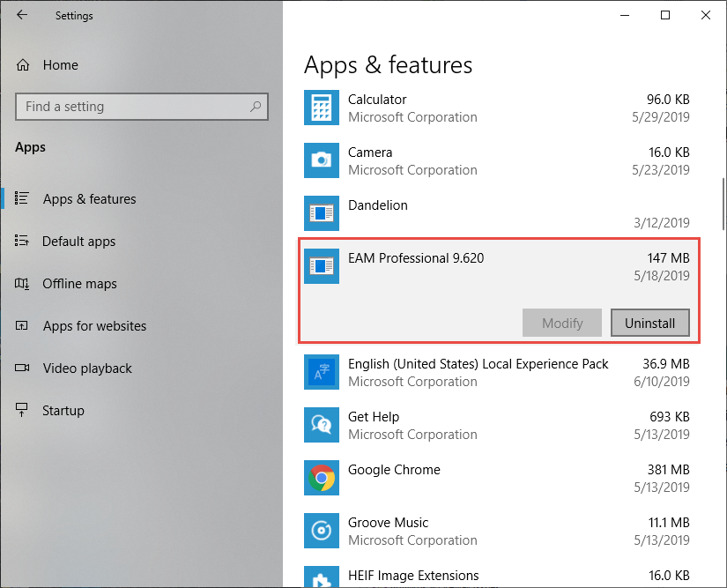Click the 3/12/2019 install date
The height and width of the screenshot is (588, 727).
[x=662, y=222]
